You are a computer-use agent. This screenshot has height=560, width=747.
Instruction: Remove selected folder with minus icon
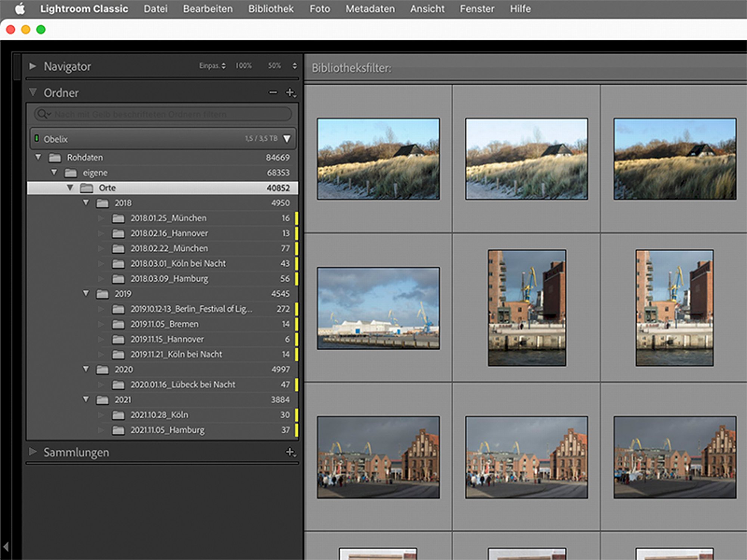(273, 92)
